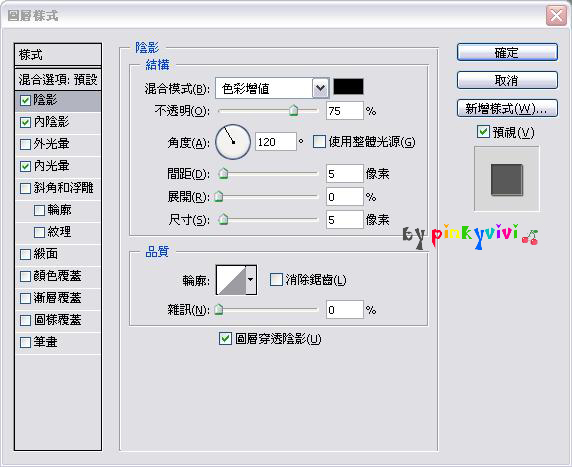Enable the 斜角和浮雕 bevel checkbox
572x467 pixels.
point(25,188)
